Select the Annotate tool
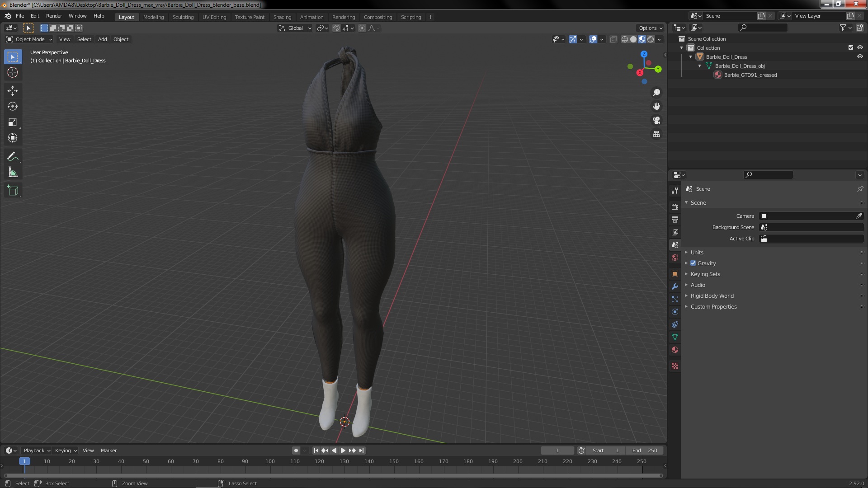This screenshot has height=488, width=868. tap(13, 157)
